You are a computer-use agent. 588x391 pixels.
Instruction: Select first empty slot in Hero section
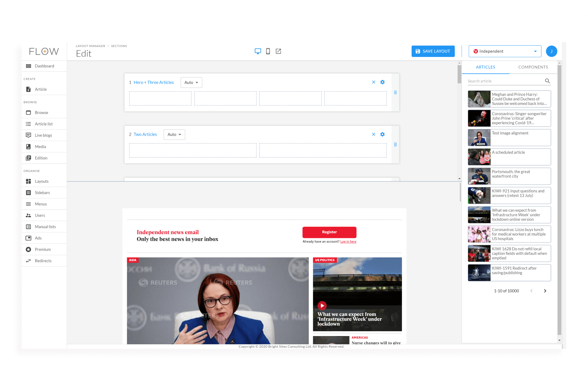[x=160, y=98]
